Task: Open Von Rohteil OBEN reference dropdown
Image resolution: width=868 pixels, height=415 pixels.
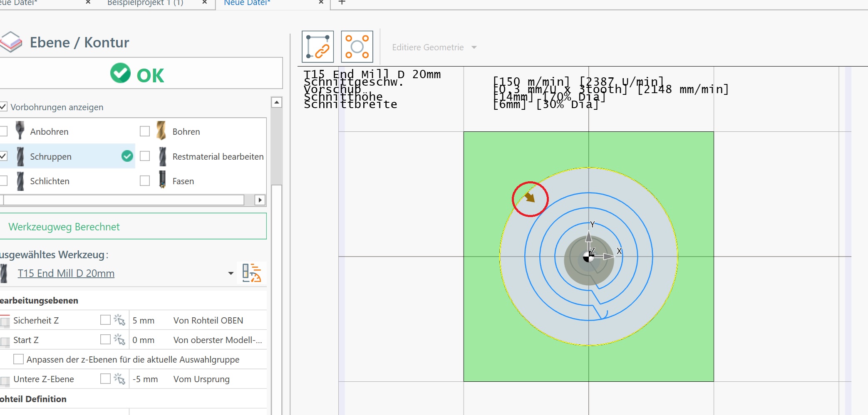Action: [208, 320]
